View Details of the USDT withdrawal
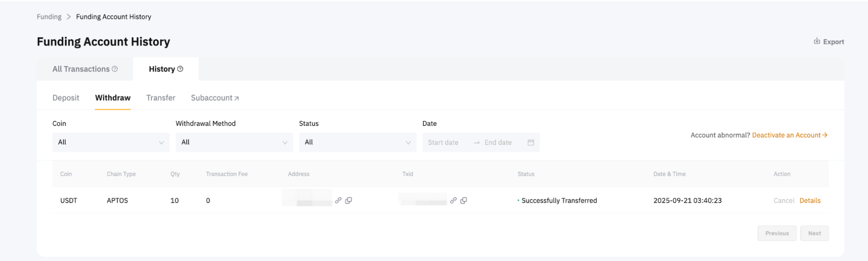868x261 pixels. (810, 200)
